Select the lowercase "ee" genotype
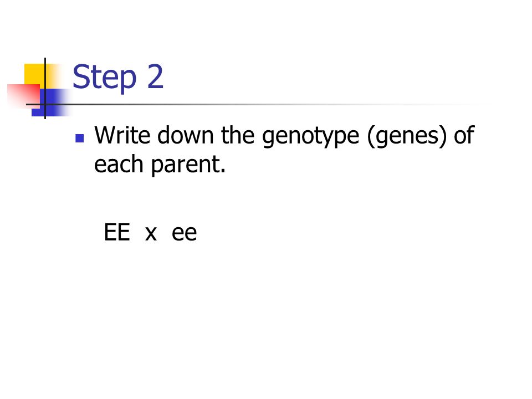The height and width of the screenshot is (399, 532). click(x=184, y=234)
